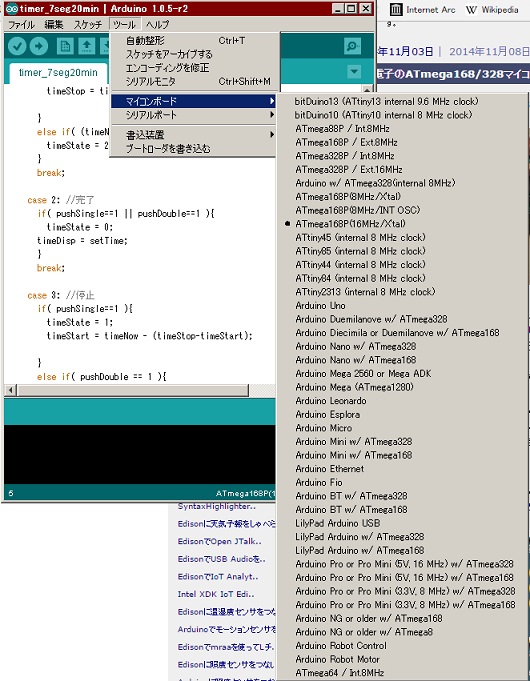The width and height of the screenshot is (530, 681).
Task: Open the ファイル menu
Action: [21, 25]
